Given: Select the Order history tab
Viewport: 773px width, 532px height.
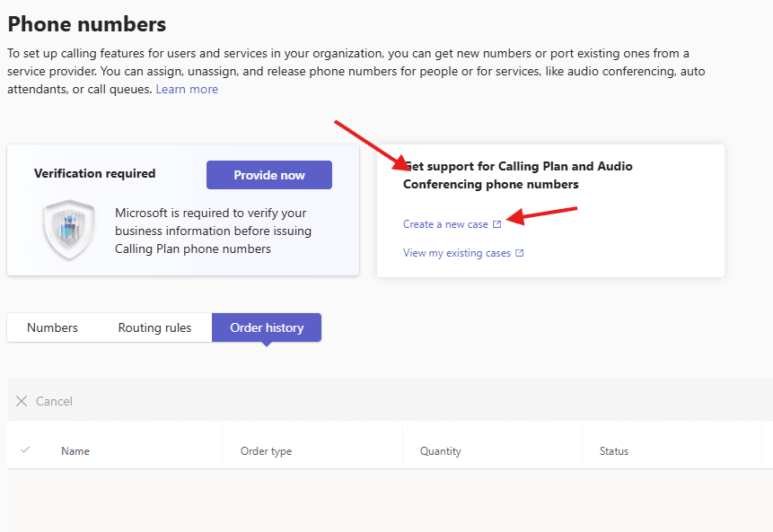Looking at the screenshot, I should 267,327.
